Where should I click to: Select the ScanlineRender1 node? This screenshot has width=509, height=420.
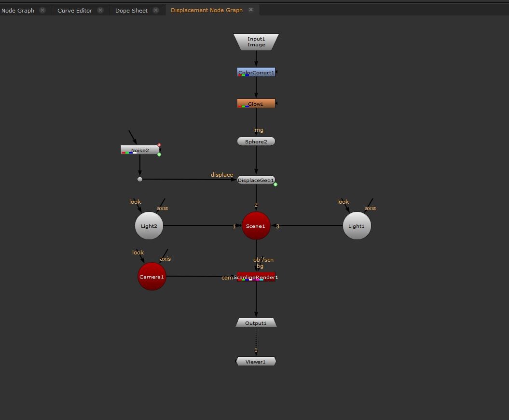pos(256,277)
